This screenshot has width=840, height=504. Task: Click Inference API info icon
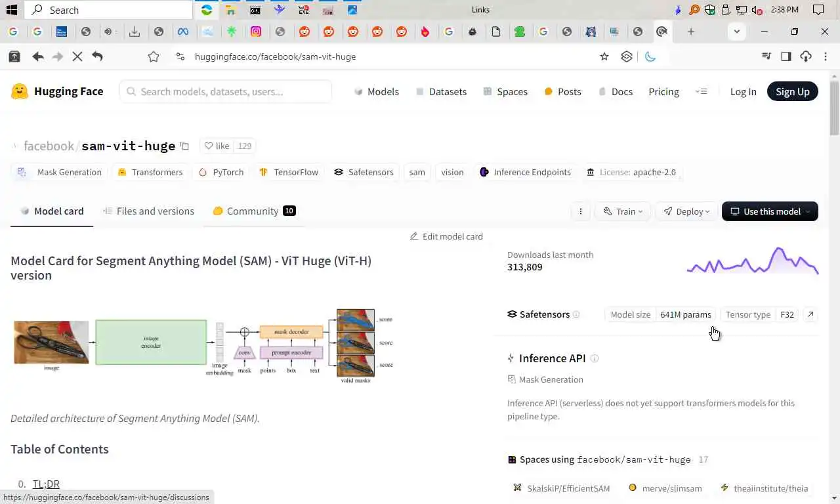(x=595, y=358)
